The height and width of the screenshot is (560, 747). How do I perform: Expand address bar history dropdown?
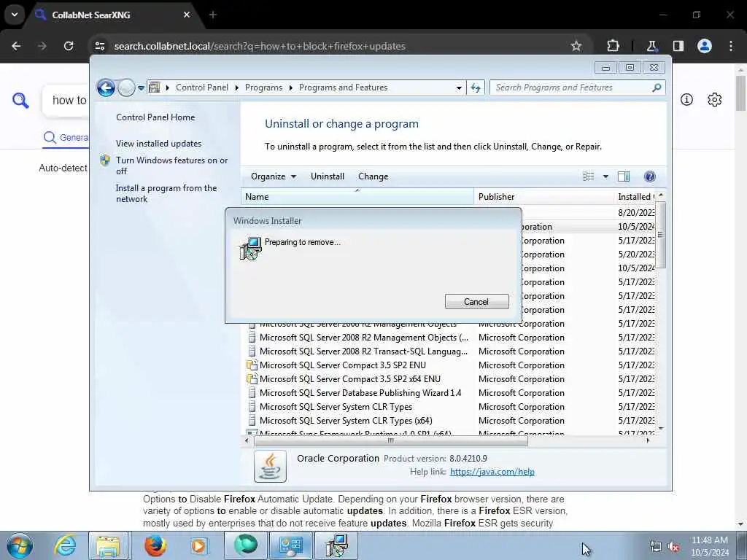(x=459, y=87)
